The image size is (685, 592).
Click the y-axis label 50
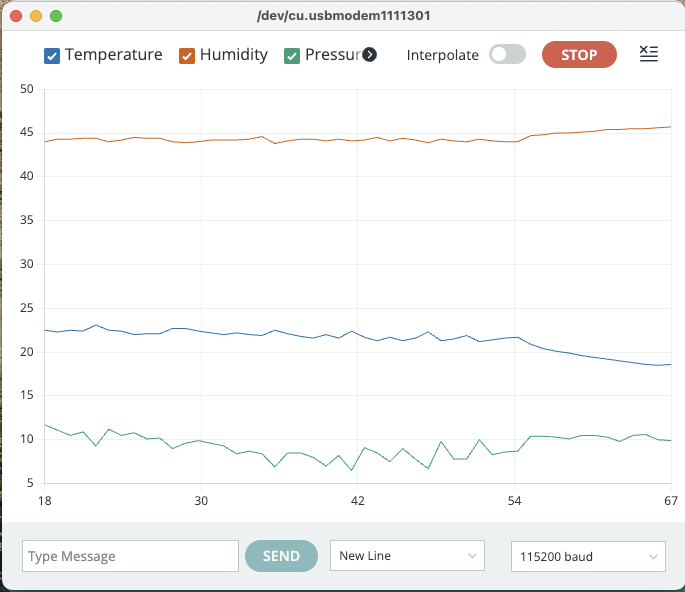(x=27, y=89)
